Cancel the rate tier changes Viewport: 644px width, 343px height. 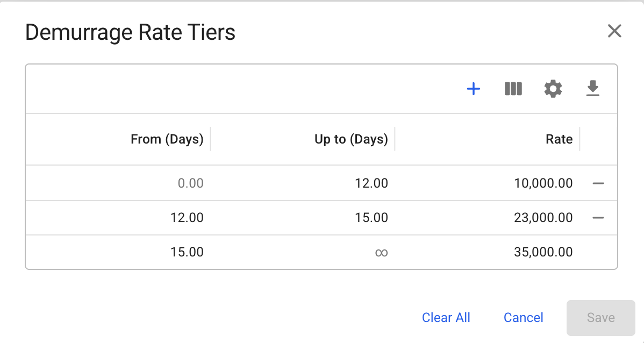[524, 318]
